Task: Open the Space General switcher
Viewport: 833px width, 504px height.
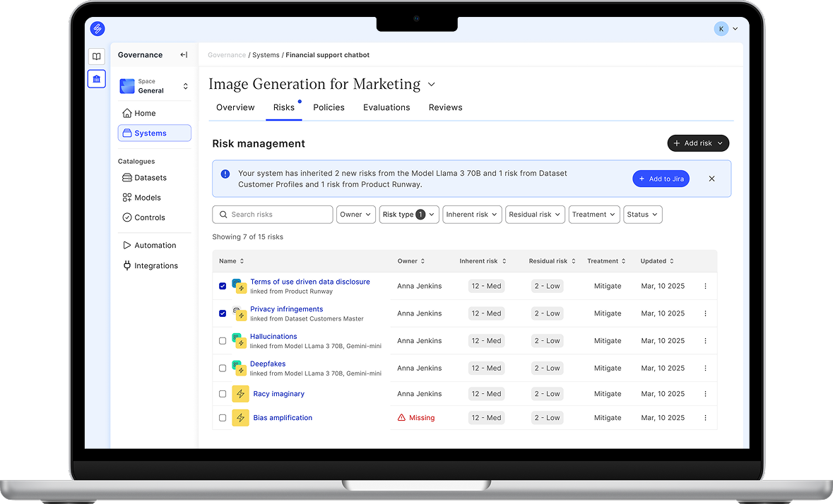Action: pyautogui.click(x=155, y=86)
